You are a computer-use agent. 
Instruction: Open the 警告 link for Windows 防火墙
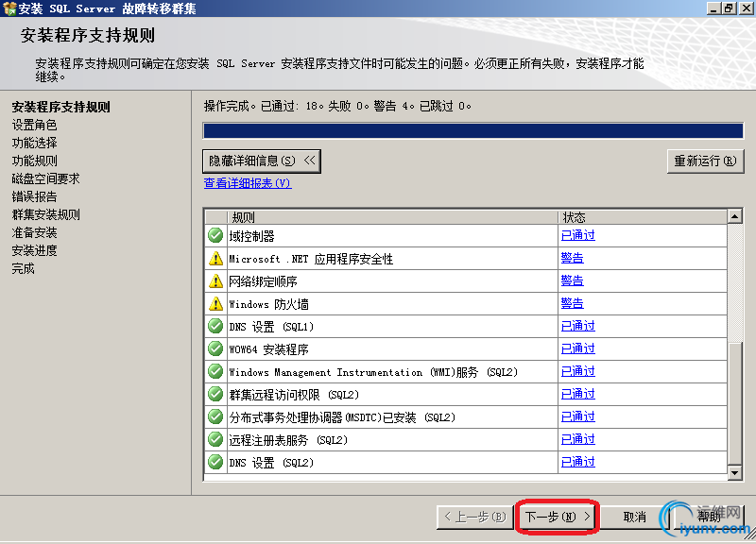pos(573,303)
